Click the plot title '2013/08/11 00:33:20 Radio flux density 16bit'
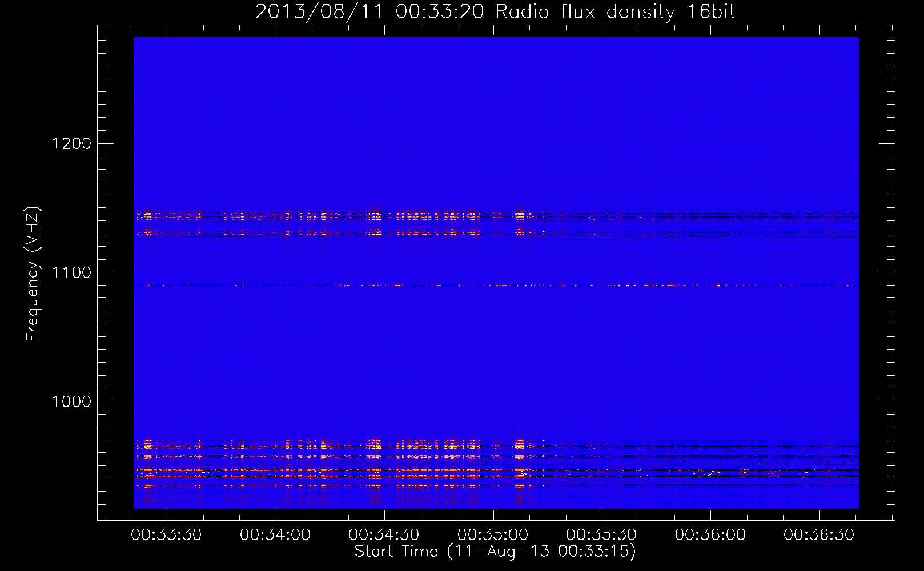 pyautogui.click(x=495, y=12)
